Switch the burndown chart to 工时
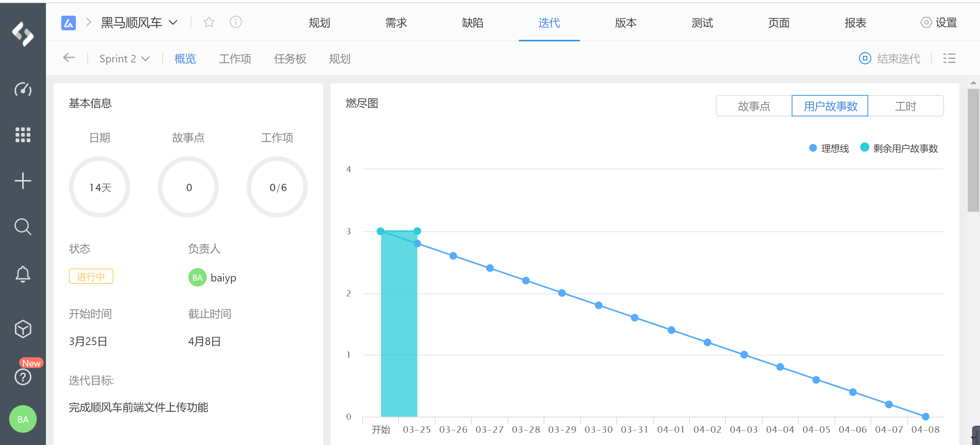The width and height of the screenshot is (980, 445). [905, 106]
